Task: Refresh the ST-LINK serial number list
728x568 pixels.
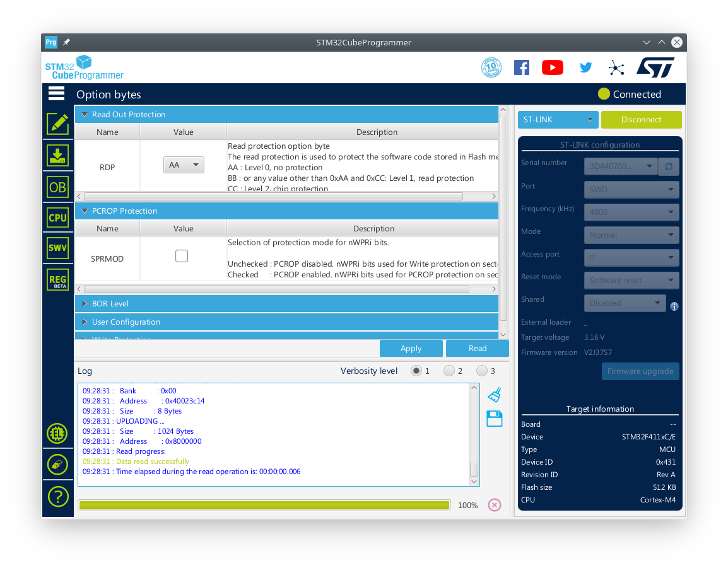Action: tap(669, 166)
